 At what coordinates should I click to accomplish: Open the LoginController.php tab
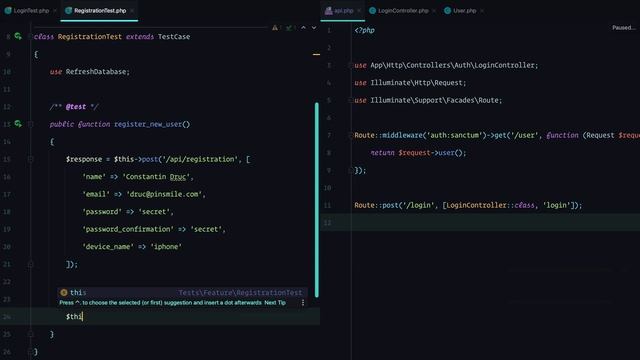click(403, 11)
